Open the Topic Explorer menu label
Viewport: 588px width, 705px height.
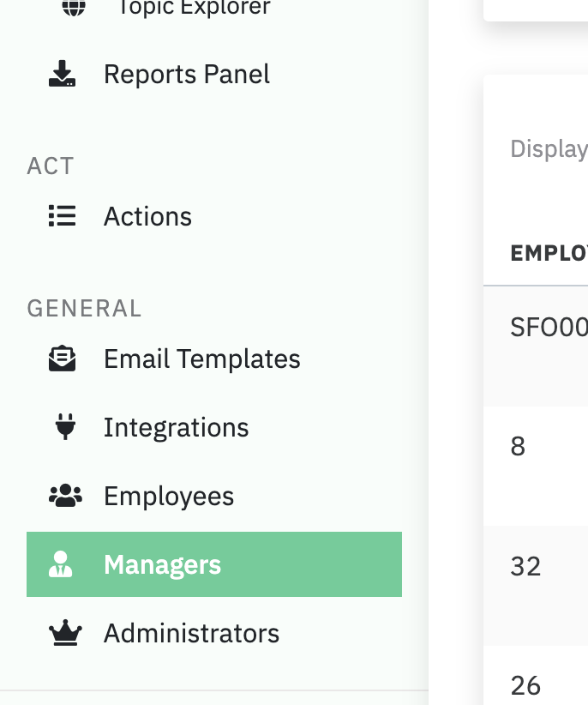193,8
